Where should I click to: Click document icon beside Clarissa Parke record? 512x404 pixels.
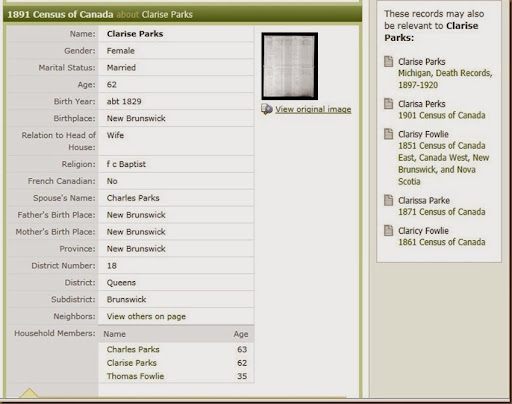click(388, 200)
